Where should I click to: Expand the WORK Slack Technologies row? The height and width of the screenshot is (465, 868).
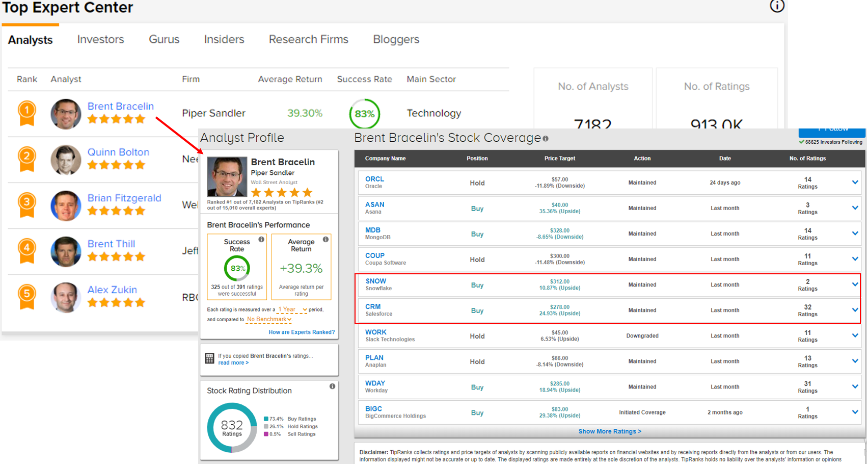[855, 335]
